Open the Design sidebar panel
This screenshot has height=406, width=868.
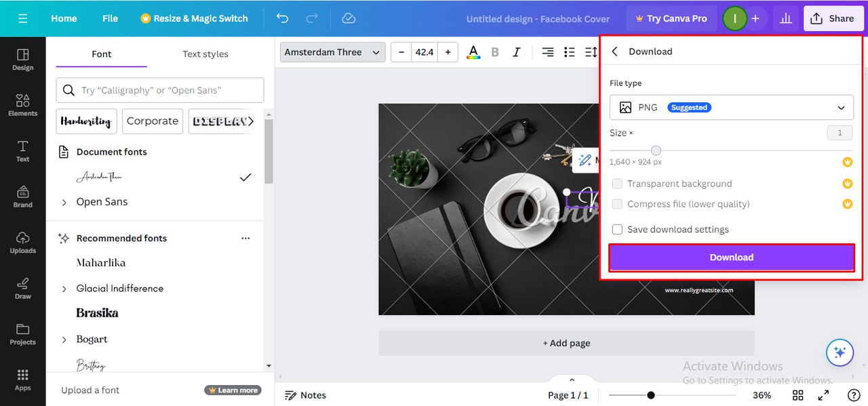point(23,60)
